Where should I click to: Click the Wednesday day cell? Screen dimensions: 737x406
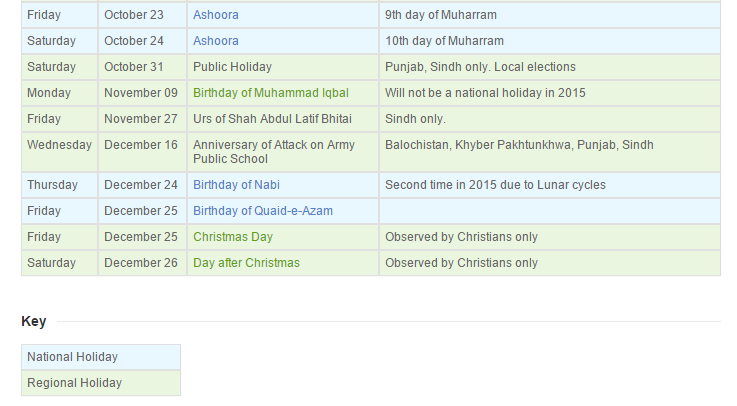click(x=59, y=152)
